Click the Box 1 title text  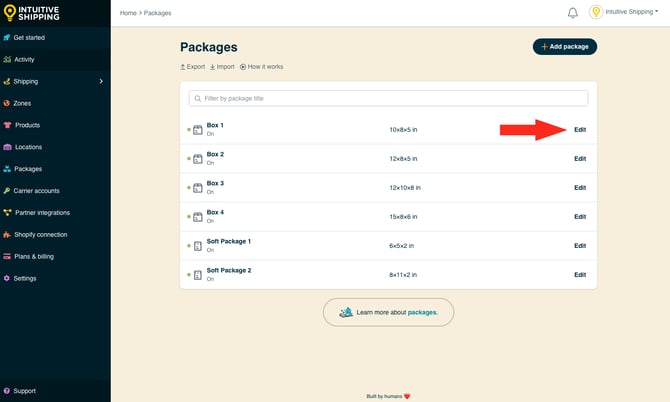coord(215,125)
